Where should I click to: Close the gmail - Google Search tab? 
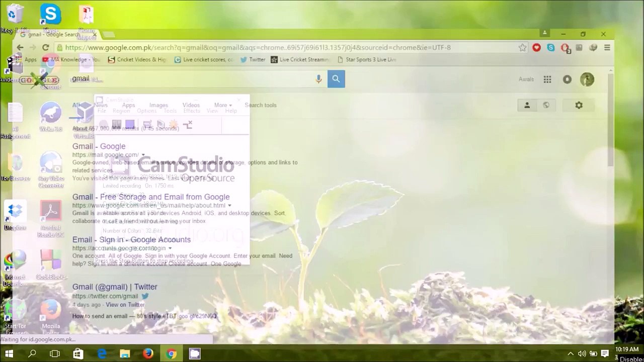click(94, 35)
